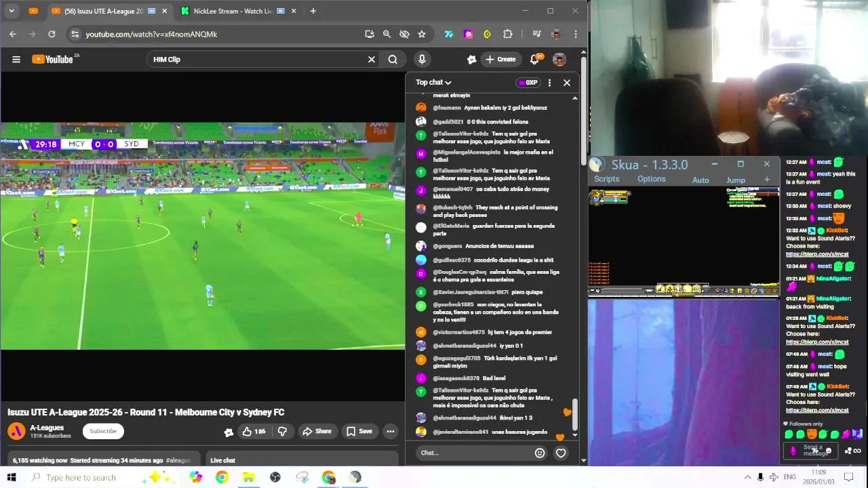Close the live chat panel
Image resolution: width=868 pixels, height=488 pixels.
coord(567,83)
